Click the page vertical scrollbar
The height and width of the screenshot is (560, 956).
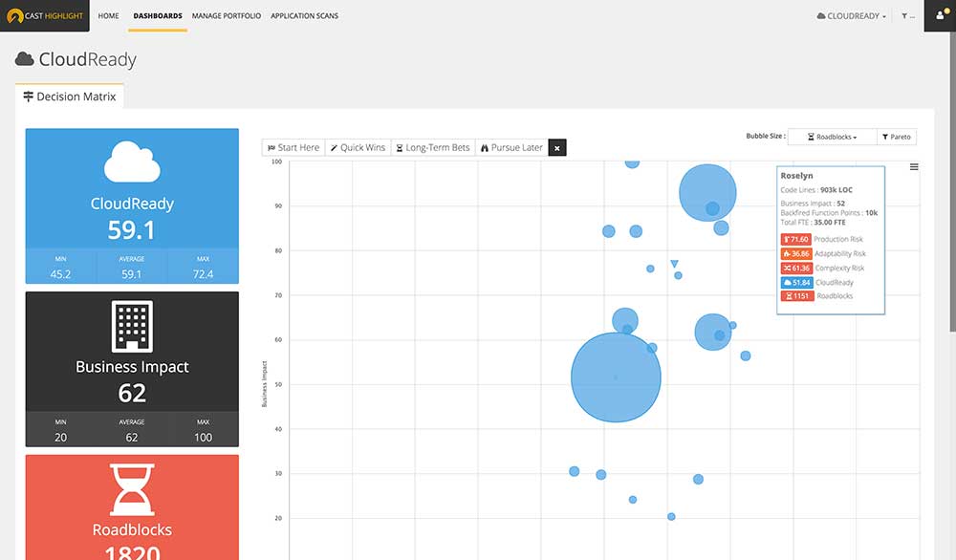click(952, 183)
